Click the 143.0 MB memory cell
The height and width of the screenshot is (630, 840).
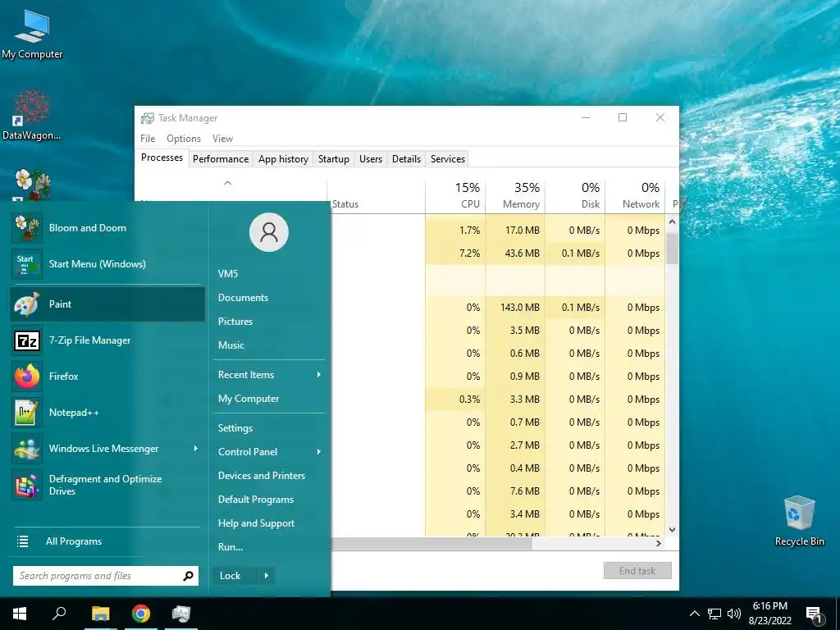click(x=515, y=308)
